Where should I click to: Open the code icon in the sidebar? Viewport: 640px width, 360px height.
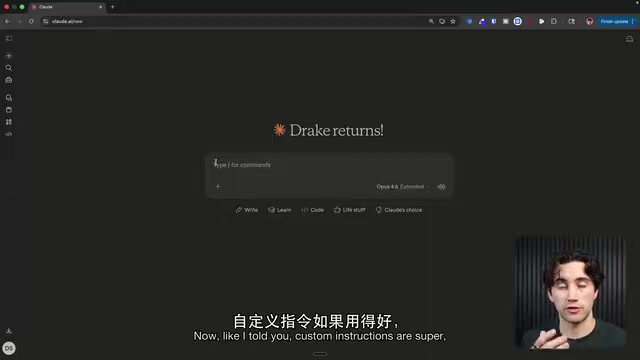click(x=9, y=134)
